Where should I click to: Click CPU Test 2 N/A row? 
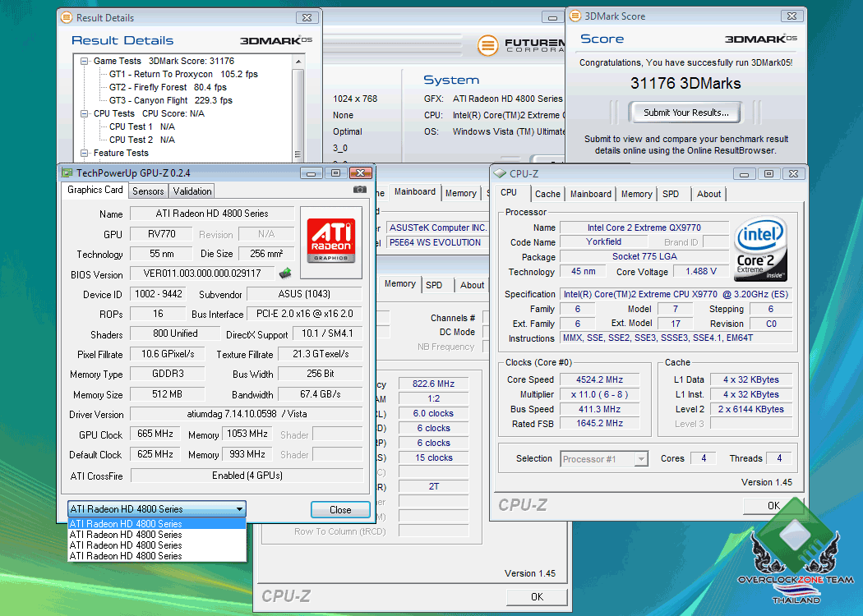coord(142,140)
